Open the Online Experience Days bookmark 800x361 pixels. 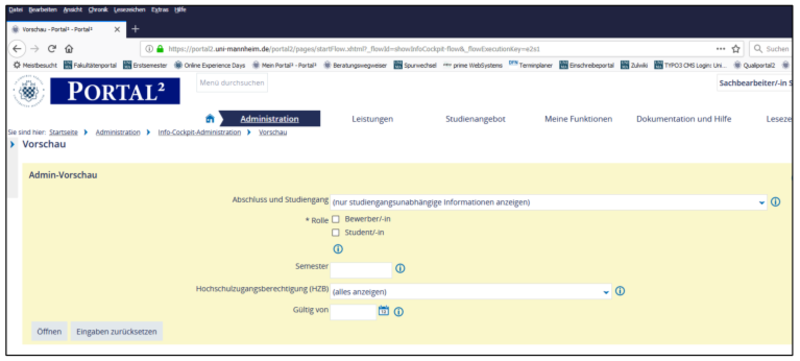[x=210, y=65]
